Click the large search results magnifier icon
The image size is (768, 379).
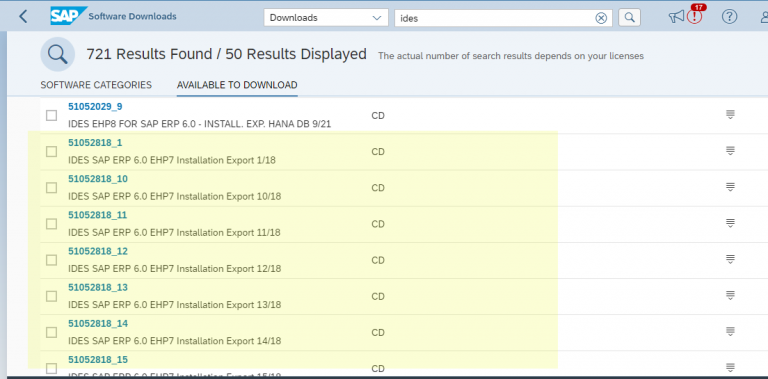point(58,54)
